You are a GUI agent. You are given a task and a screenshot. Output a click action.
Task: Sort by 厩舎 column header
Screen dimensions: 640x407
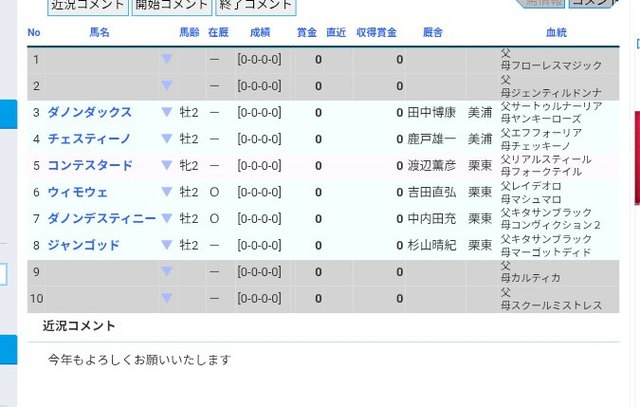pyautogui.click(x=433, y=33)
